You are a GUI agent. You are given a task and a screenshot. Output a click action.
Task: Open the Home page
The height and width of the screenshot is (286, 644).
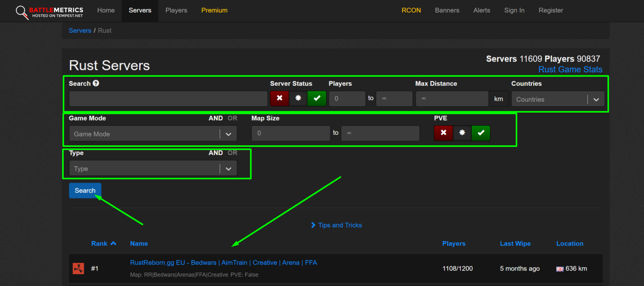click(x=106, y=10)
